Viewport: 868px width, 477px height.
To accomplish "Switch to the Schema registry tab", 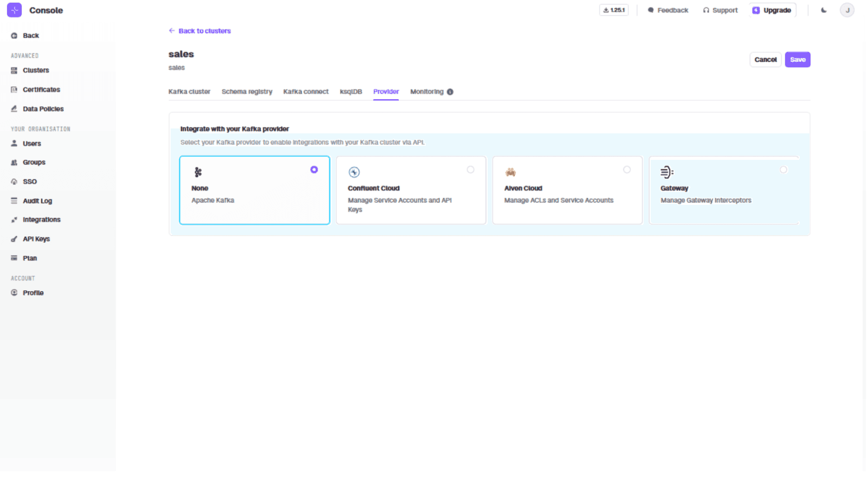I will (247, 92).
